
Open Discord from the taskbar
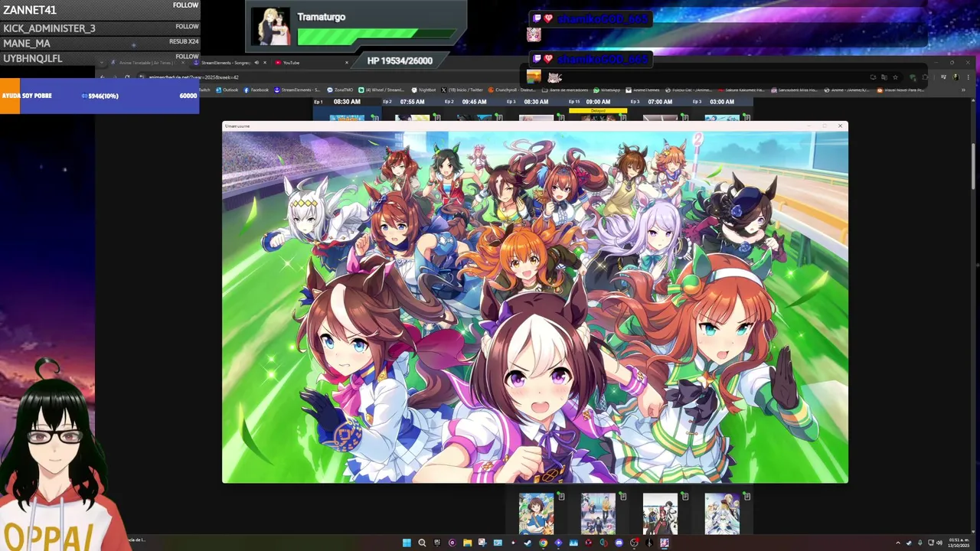[x=619, y=543]
